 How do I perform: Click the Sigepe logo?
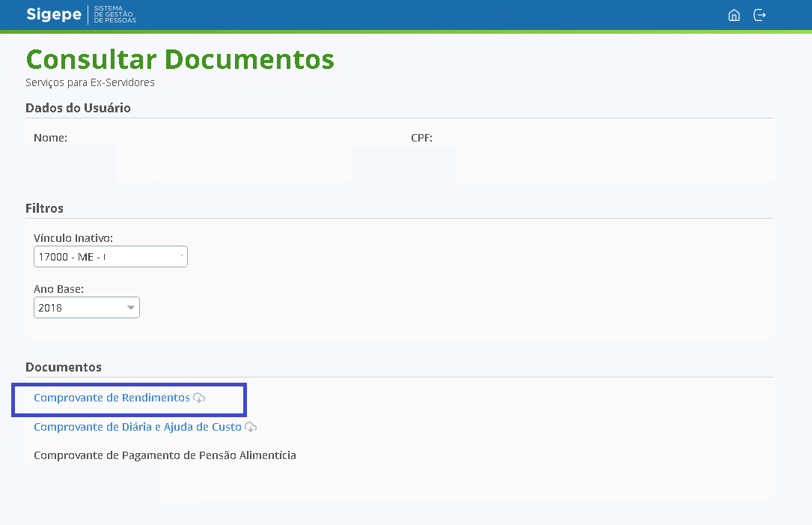click(x=54, y=14)
